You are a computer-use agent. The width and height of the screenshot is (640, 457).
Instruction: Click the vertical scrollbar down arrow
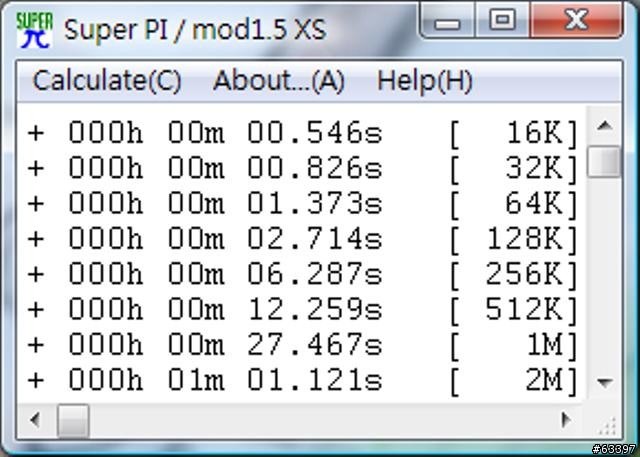pyautogui.click(x=604, y=382)
